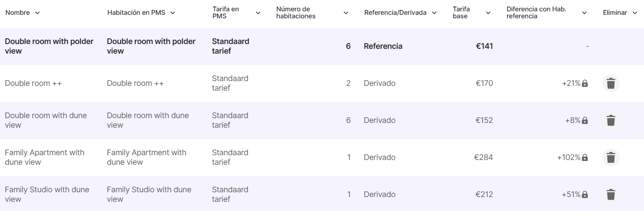Click the Family Apartment with dune view name

(44, 157)
